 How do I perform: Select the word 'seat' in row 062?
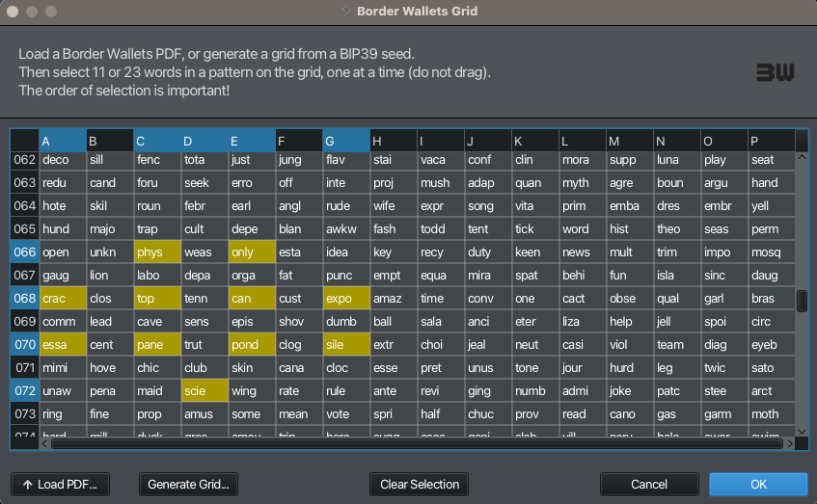771,160
